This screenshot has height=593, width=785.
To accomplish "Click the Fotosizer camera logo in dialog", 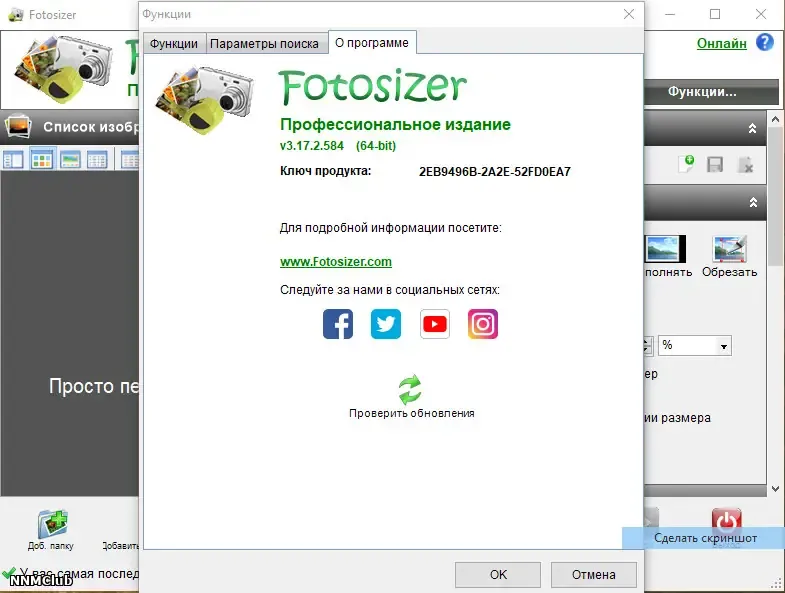I will pos(204,99).
